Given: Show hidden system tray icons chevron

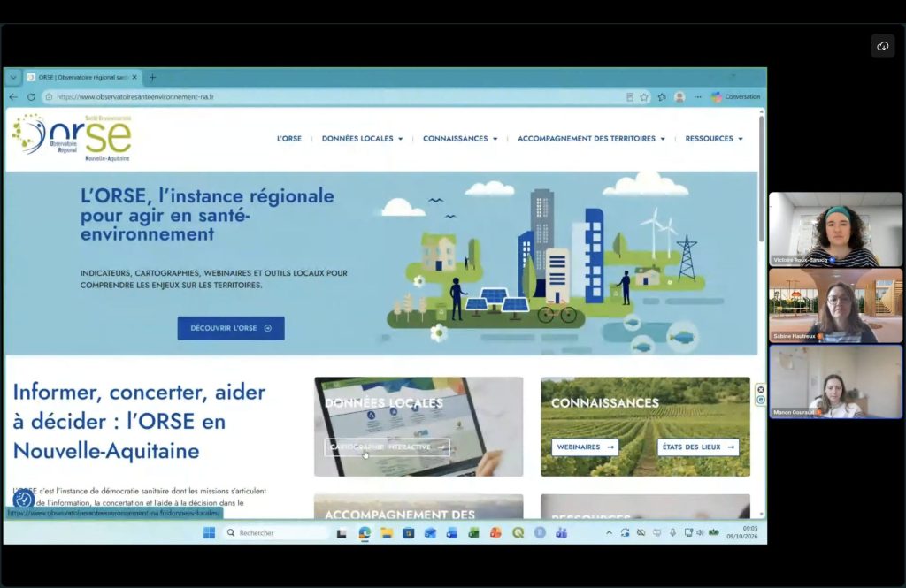Looking at the screenshot, I should (609, 532).
